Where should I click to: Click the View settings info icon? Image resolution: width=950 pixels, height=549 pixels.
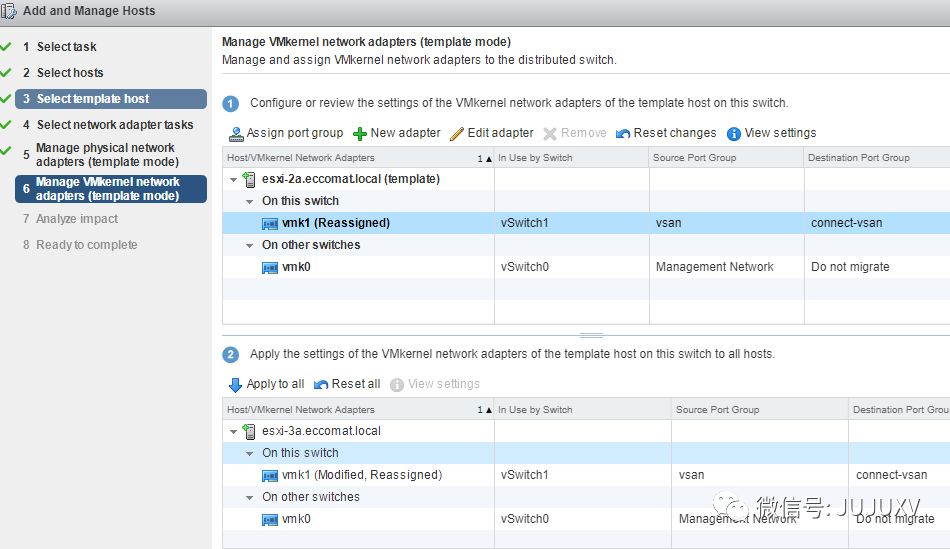coord(734,134)
